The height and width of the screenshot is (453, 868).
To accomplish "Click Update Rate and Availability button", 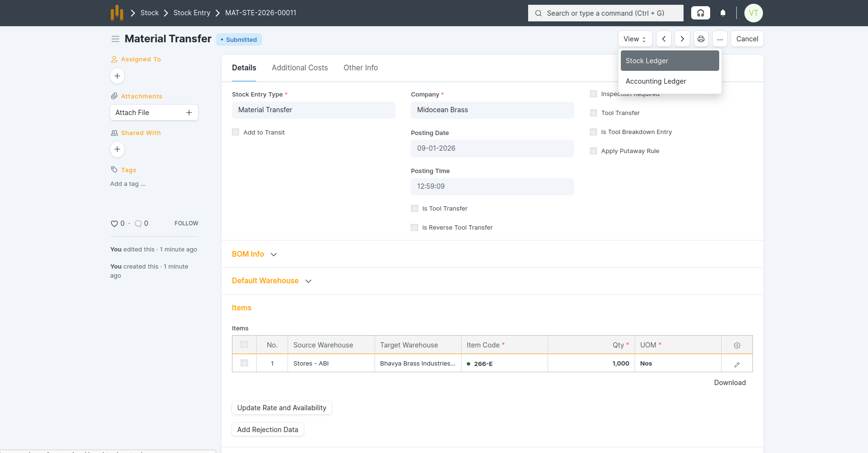I will (x=281, y=408).
